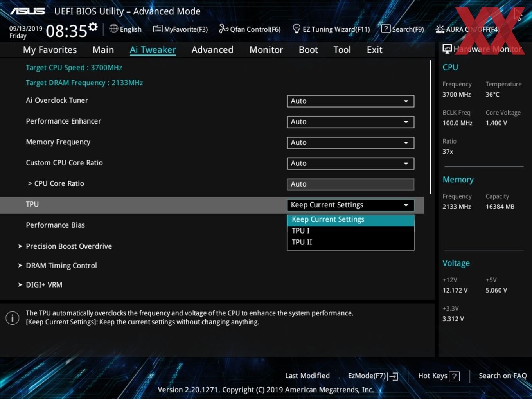This screenshot has height=399, width=532.
Task: Click the Ai Overclock Tuner label
Action: (x=57, y=100)
